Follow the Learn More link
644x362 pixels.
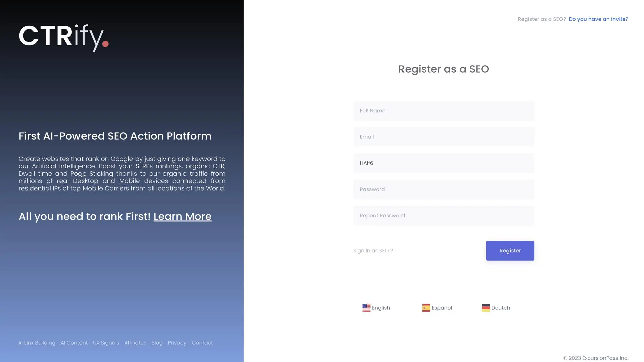182,216
